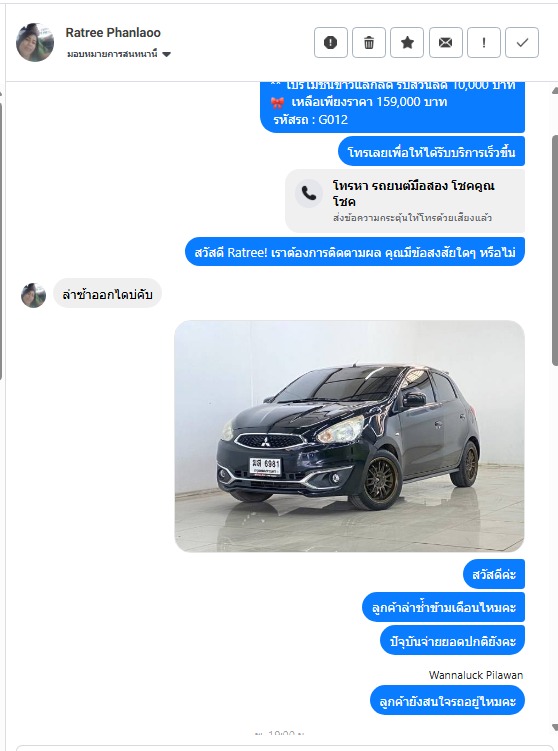Viewport: 558px width, 751px height.
Task: Click customer avatar beside ล่าซ้าออกไดบ่คับ message
Action: pos(34,295)
